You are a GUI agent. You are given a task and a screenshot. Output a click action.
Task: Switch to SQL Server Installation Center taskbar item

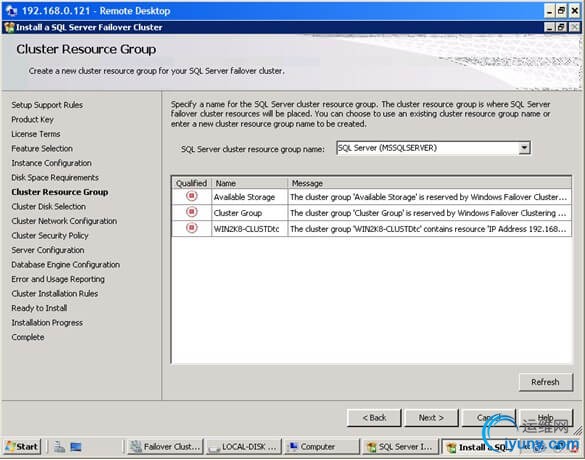[400, 446]
